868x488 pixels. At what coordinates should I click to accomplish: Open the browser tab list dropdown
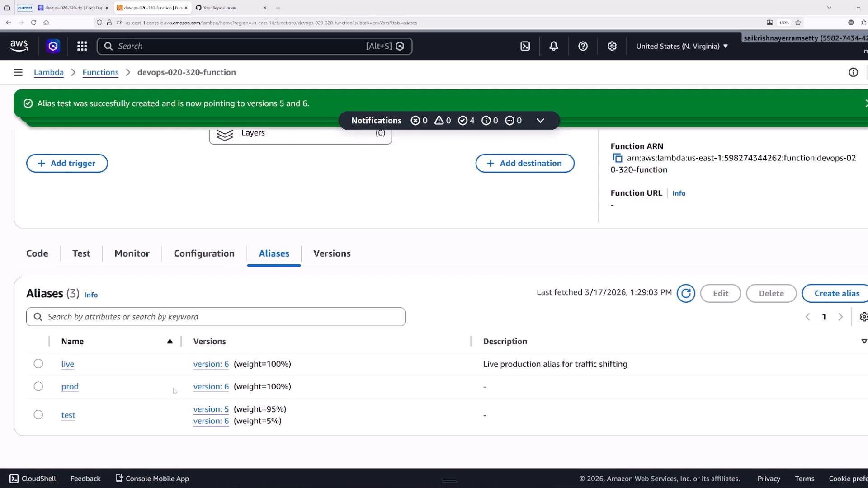829,8
